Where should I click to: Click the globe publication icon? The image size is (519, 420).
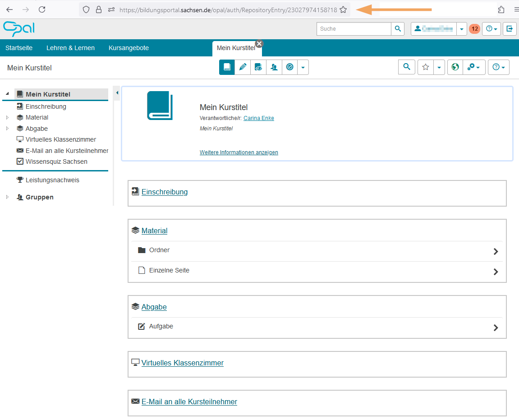[x=455, y=67]
